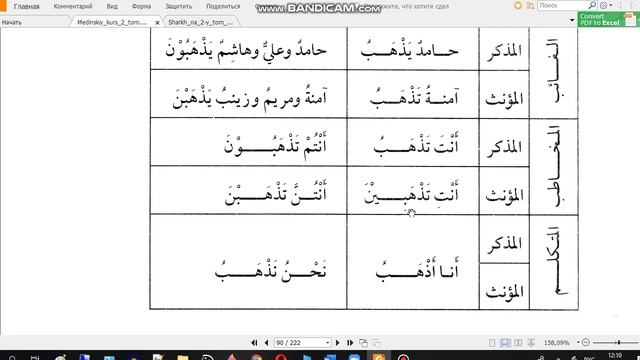Jump to the last page of the document
The width and height of the screenshot is (640, 360).
coord(350,343)
